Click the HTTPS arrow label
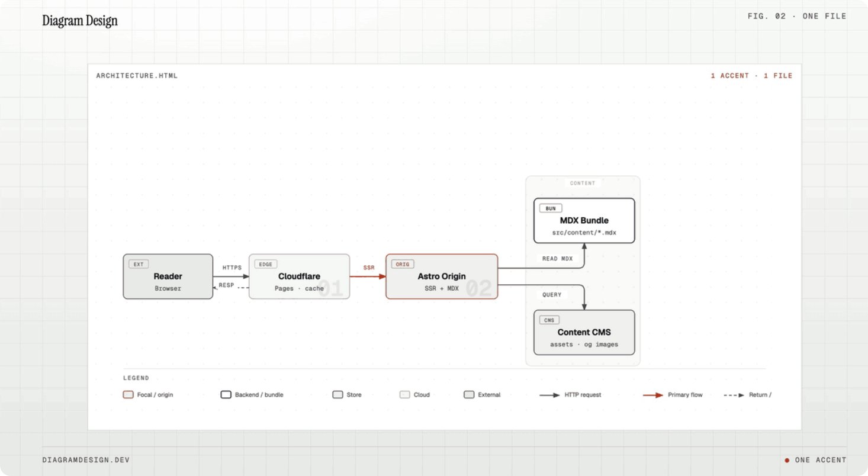Image resolution: width=868 pixels, height=476 pixels. [x=232, y=268]
